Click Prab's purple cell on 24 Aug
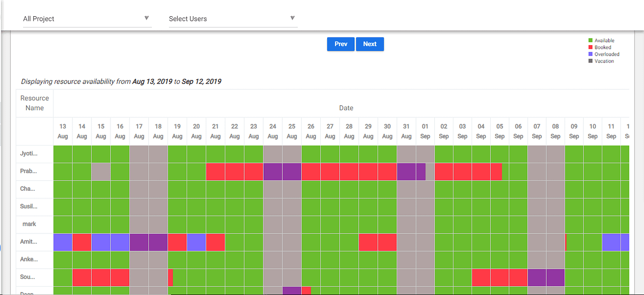644x295 pixels. coord(273,172)
